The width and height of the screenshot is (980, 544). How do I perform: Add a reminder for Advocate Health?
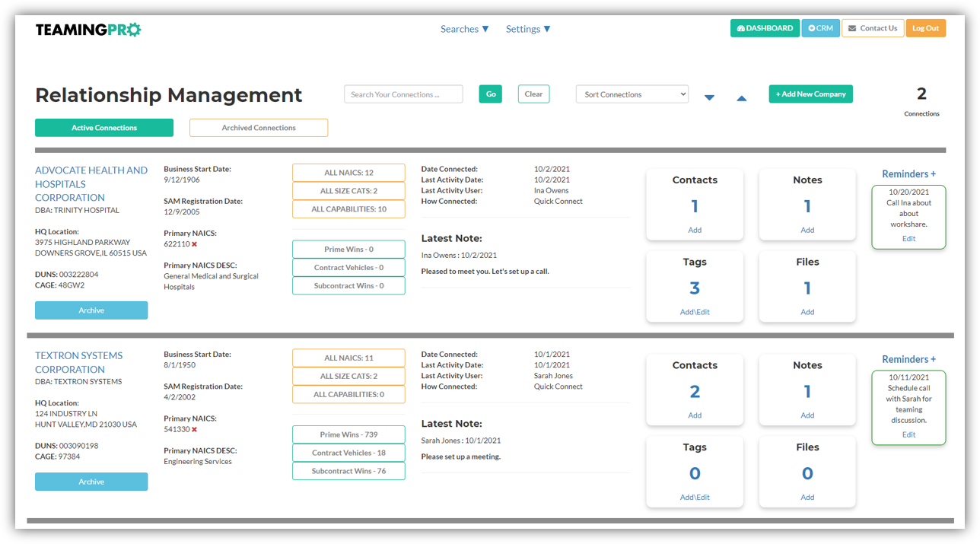tap(909, 174)
